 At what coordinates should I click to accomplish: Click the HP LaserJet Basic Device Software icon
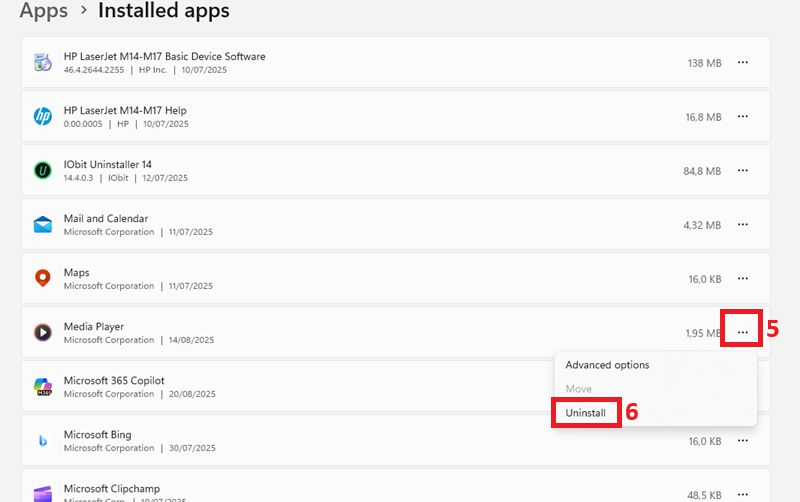pyautogui.click(x=43, y=62)
